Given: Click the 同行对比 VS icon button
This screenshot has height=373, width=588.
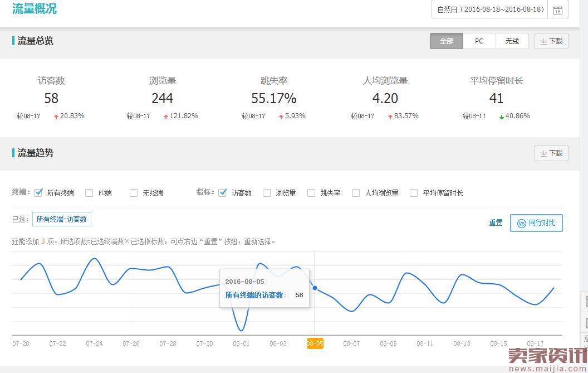Looking at the screenshot, I should pos(522,223).
